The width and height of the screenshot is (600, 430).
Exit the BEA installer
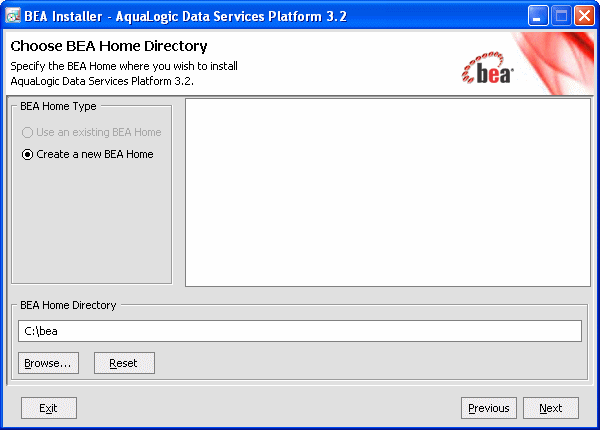tap(49, 408)
